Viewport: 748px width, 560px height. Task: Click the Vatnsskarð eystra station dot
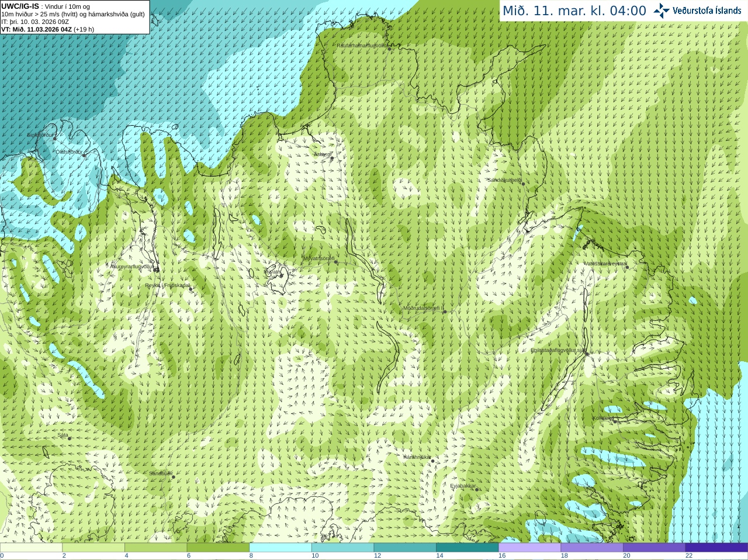click(x=627, y=267)
